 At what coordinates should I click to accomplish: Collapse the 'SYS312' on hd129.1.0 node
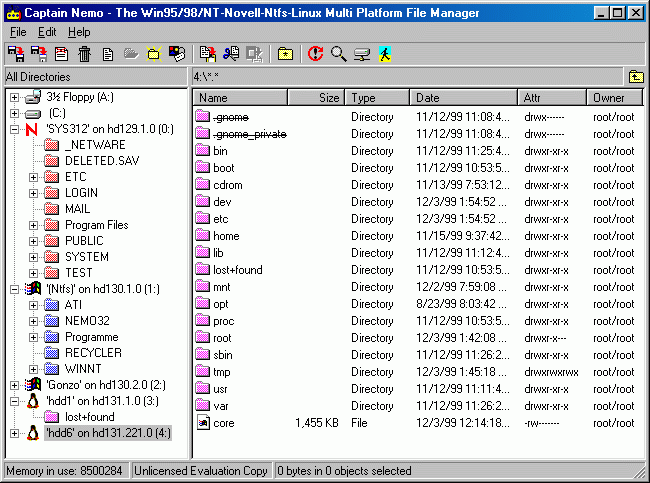click(x=14, y=129)
